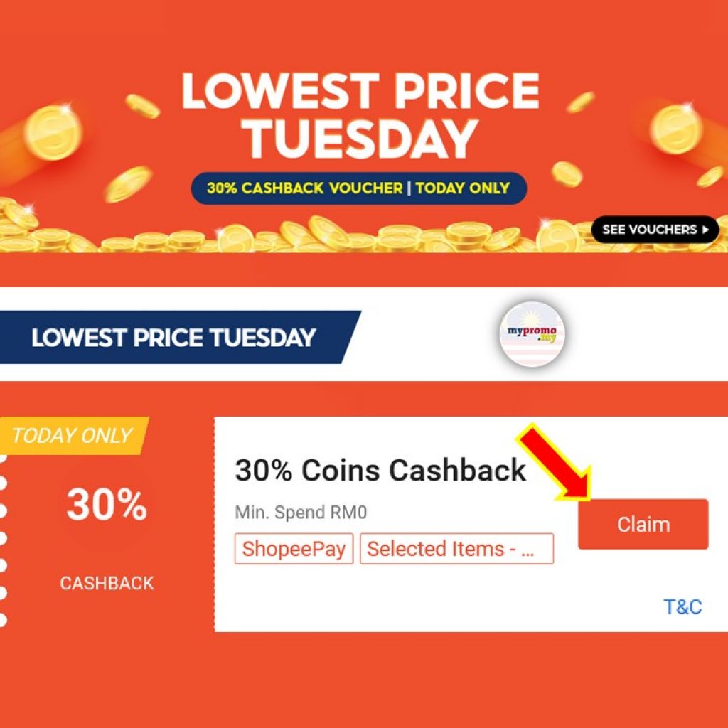Select the ShopeePay tag
Screen dimensions: 728x728
point(294,549)
